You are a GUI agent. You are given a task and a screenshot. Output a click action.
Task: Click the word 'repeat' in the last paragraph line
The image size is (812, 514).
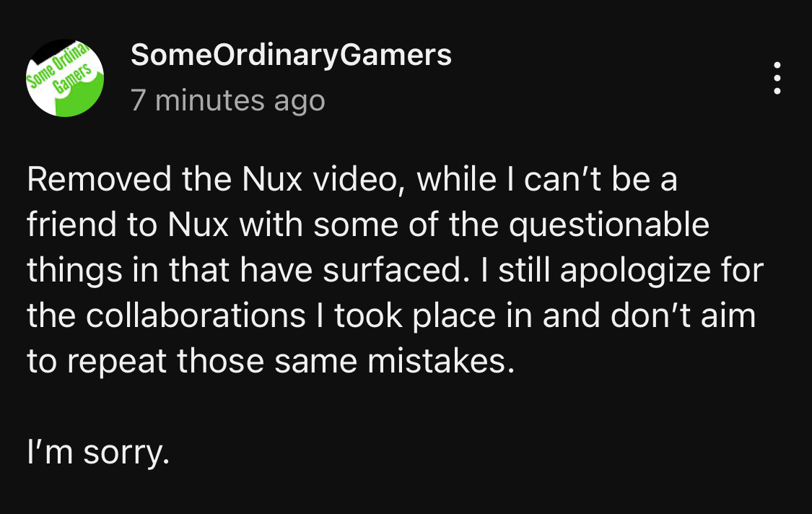[x=116, y=362]
